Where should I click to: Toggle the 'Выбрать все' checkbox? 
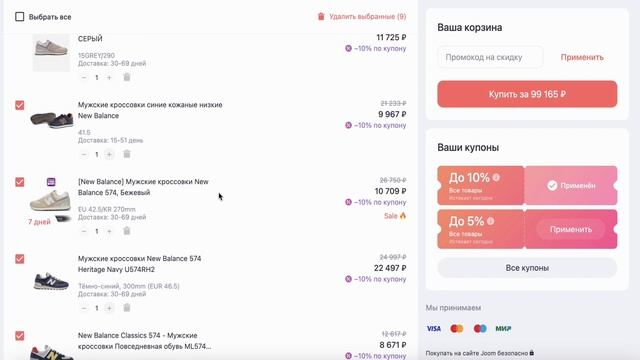click(x=20, y=17)
